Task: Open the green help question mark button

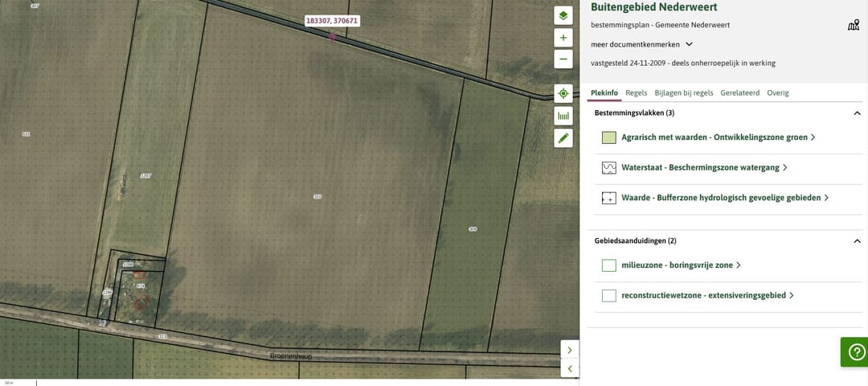Action: [855, 352]
